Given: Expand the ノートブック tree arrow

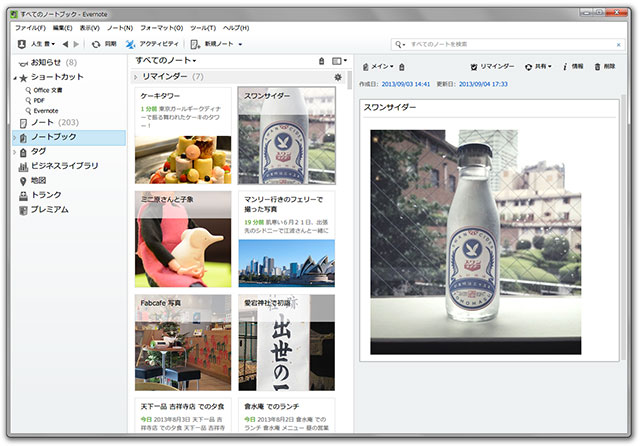Looking at the screenshot, I should [x=15, y=138].
